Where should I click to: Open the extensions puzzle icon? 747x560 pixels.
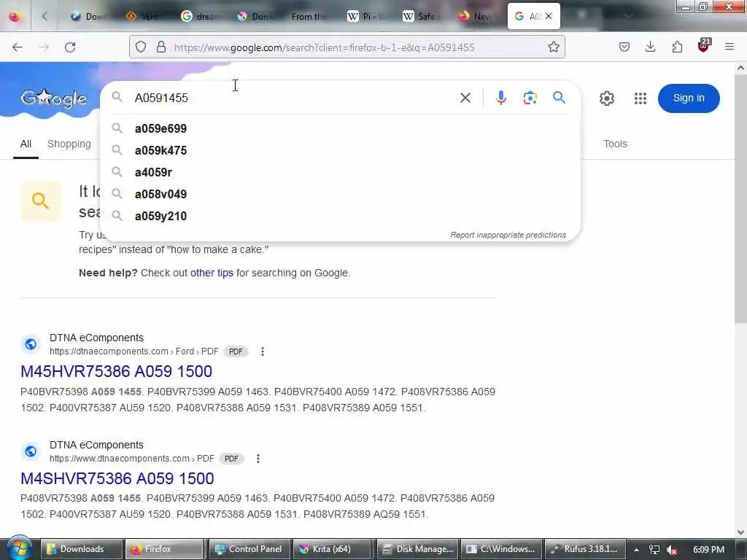pyautogui.click(x=677, y=47)
